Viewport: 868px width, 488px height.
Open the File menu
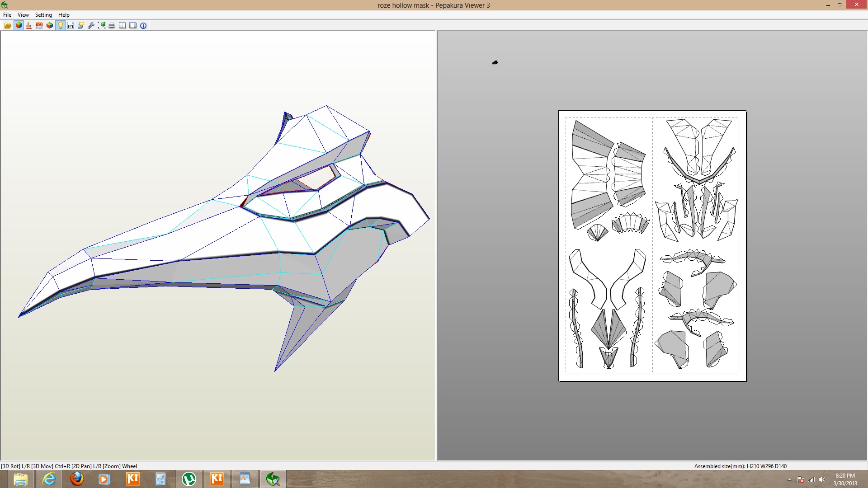pyautogui.click(x=7, y=15)
